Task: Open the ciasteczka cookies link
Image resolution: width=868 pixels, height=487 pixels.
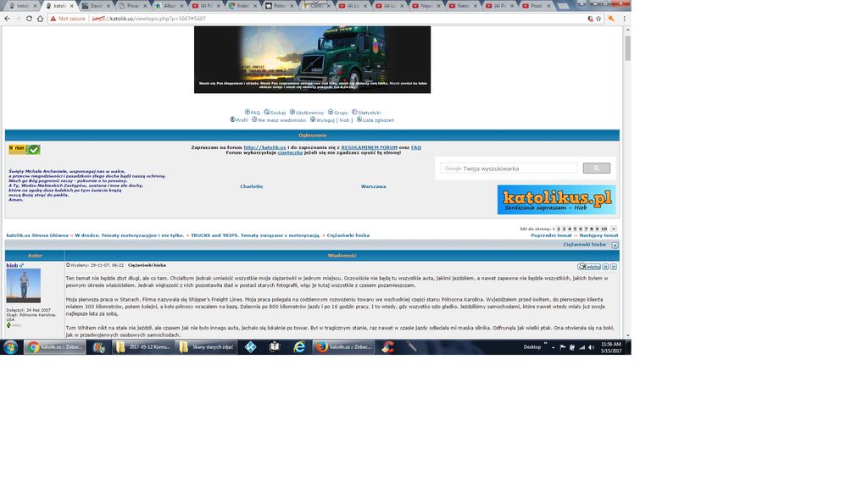Action: tap(290, 152)
